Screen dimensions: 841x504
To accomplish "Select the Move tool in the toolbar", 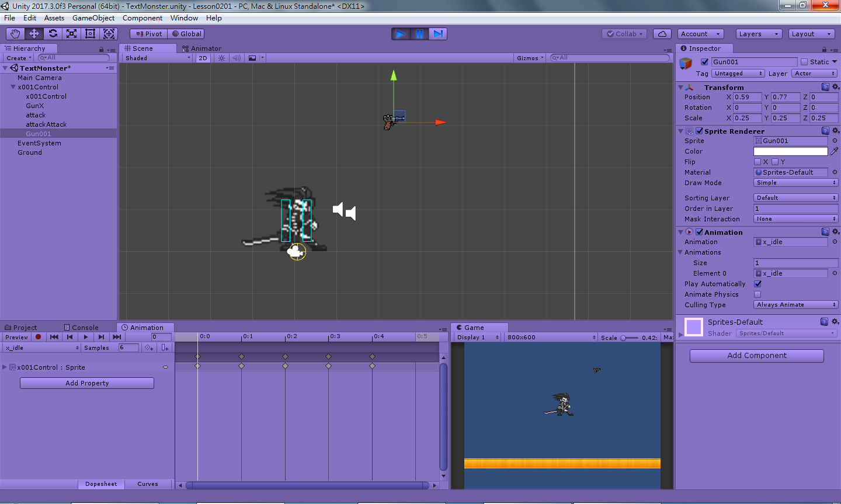I will click(33, 33).
